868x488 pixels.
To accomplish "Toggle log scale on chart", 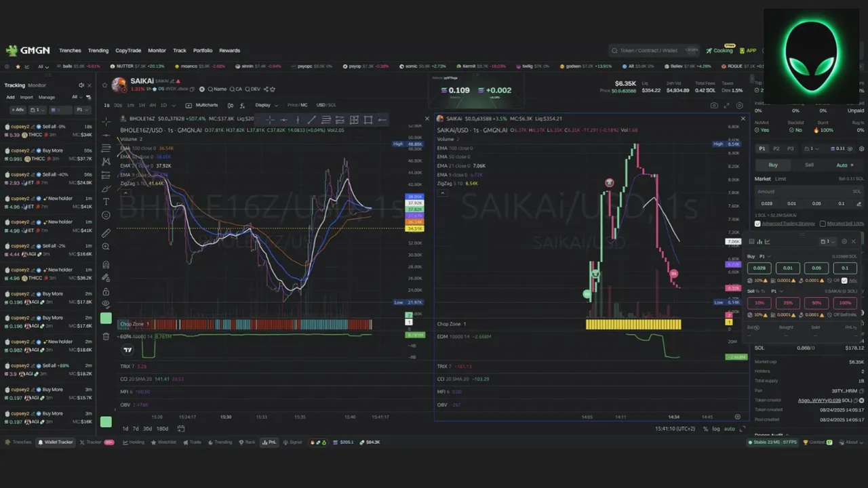I will 716,428.
